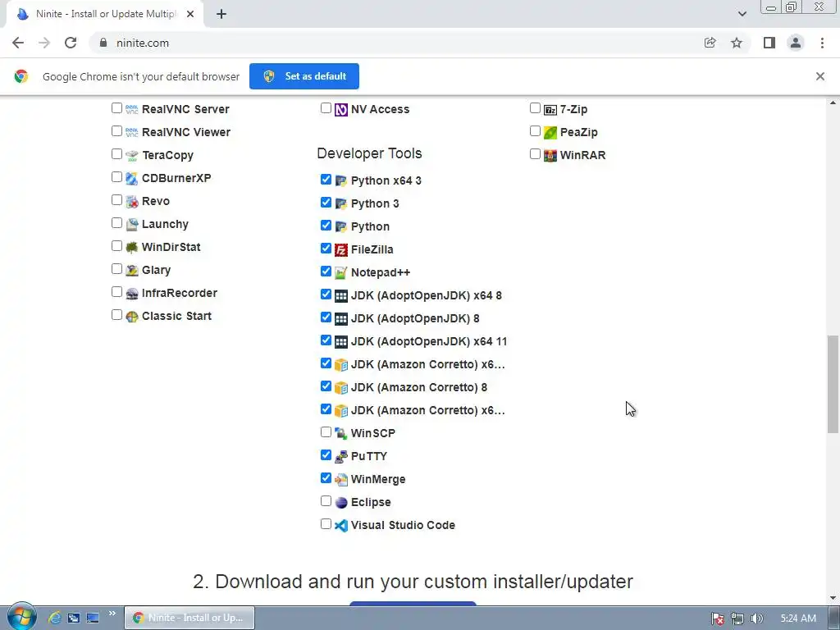Click the Python x64 3 icon
This screenshot has width=840, height=630.
[x=341, y=181]
